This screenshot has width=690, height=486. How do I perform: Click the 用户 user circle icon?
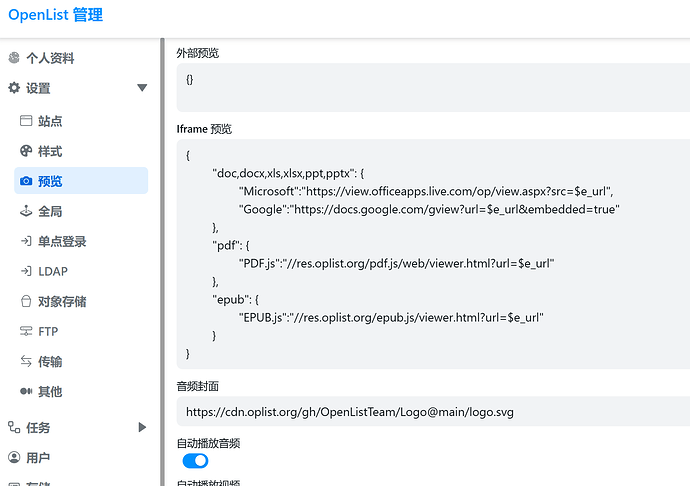click(x=14, y=457)
